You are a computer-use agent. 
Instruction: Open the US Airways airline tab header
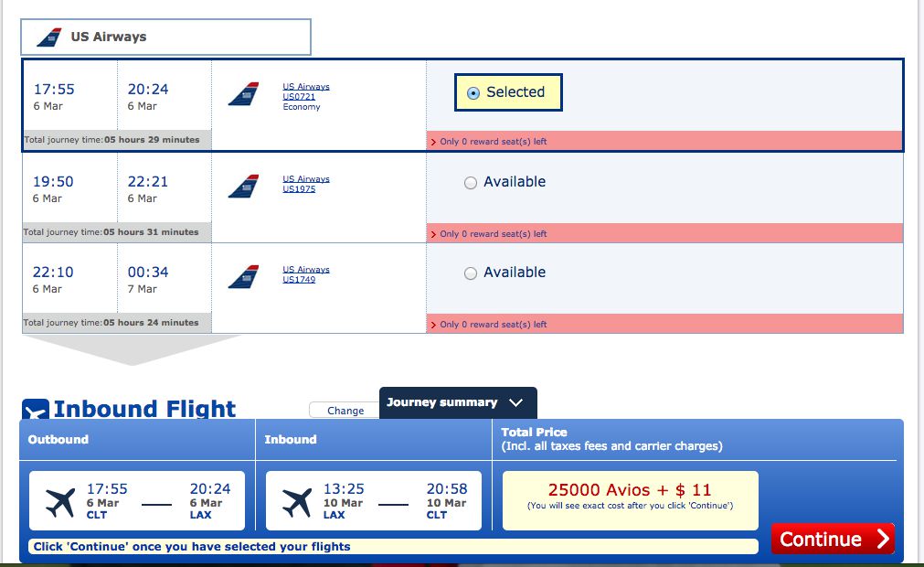tap(165, 37)
